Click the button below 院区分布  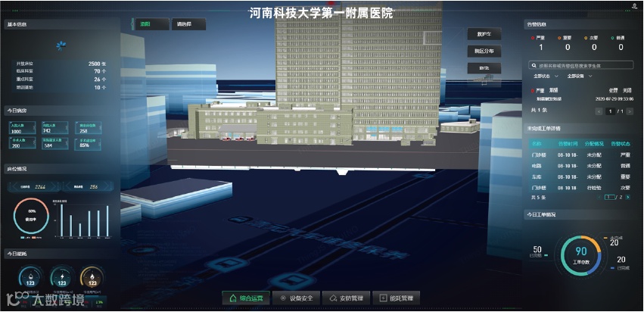484,68
